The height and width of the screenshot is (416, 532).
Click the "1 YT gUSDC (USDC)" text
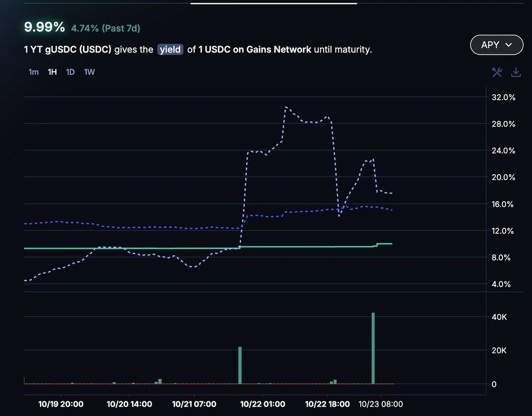tap(68, 49)
